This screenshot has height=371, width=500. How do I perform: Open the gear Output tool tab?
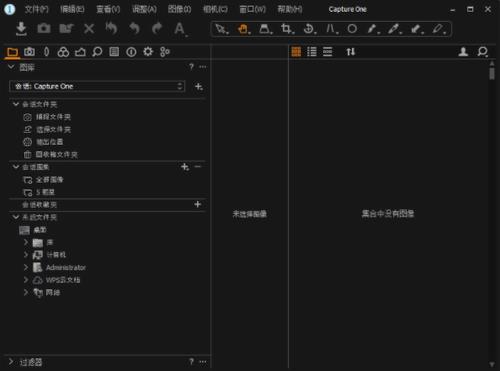(148, 52)
